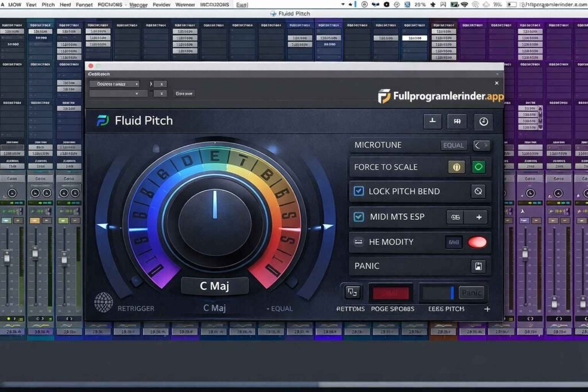Click the blue pitch bend slider

tap(451, 293)
